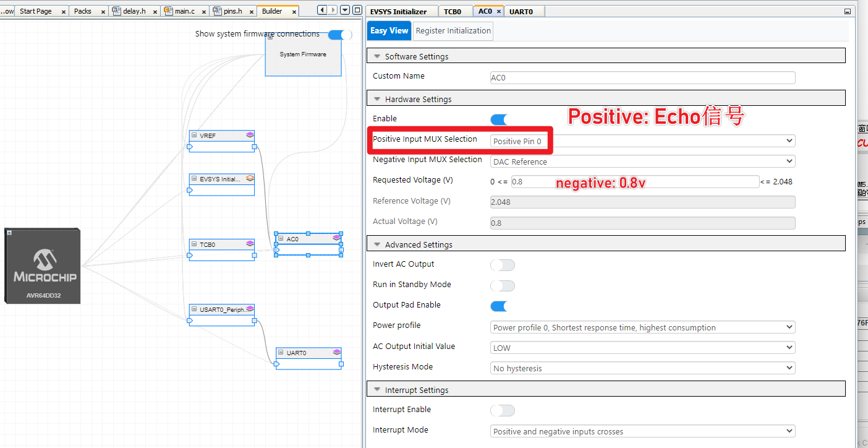Click the TCB0 node layers icon
Viewport: 868px width, 448px height.
(x=250, y=244)
